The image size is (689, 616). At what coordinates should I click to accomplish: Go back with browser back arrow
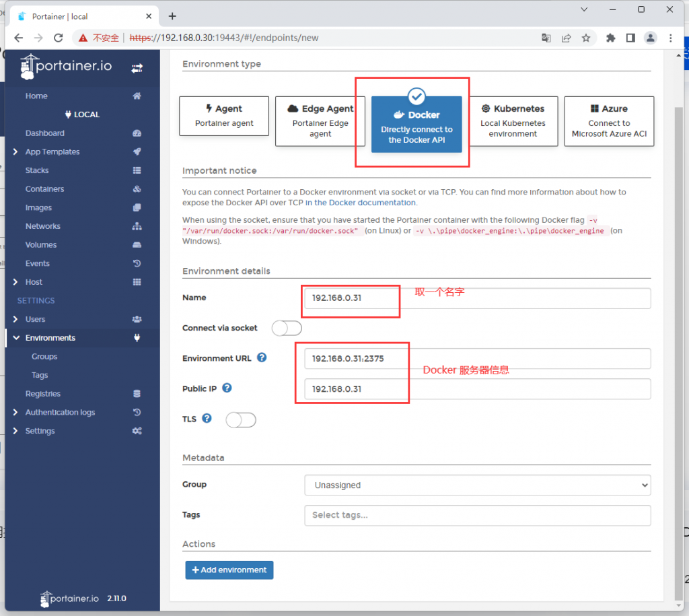18,38
